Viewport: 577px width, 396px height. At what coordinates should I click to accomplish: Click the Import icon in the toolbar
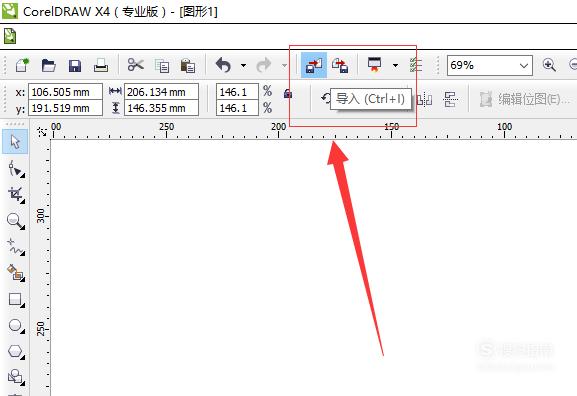314,65
